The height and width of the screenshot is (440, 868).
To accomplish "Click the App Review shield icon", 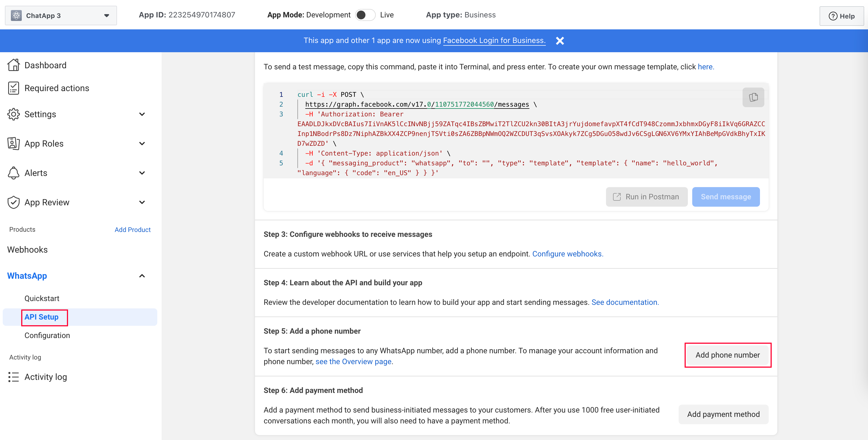I will coord(14,202).
